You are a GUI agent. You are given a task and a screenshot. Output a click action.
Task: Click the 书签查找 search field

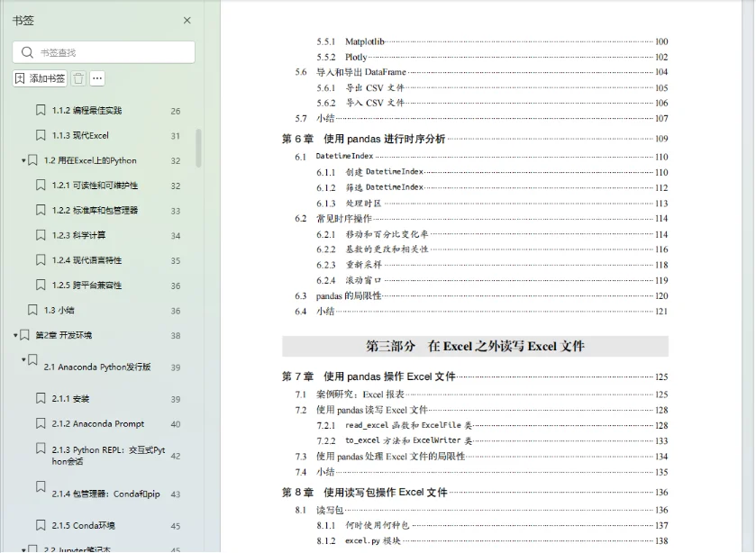tap(104, 52)
